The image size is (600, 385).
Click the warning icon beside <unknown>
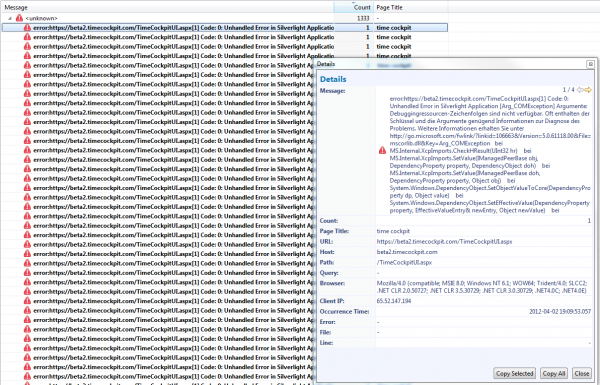coord(19,18)
